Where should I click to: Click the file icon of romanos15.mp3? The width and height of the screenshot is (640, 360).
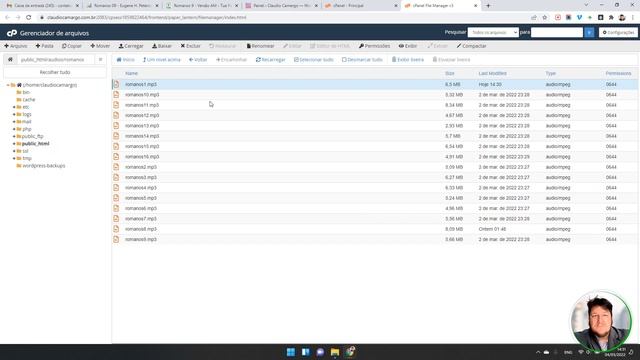pos(116,147)
